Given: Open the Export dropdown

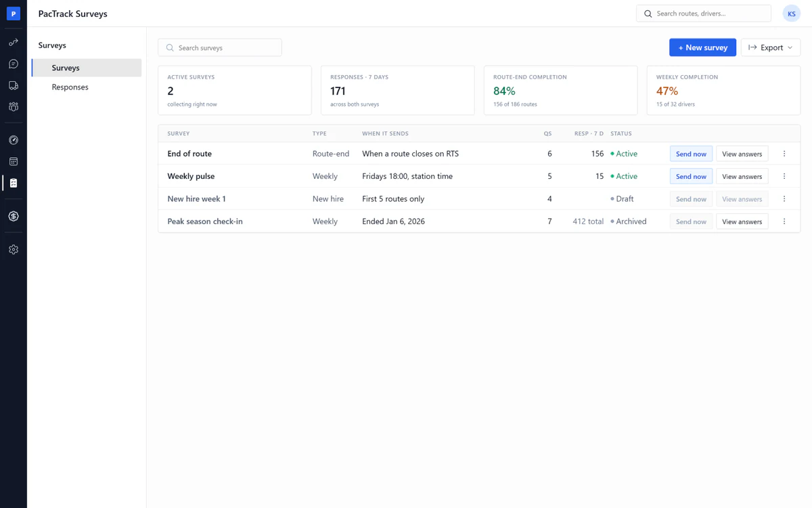Looking at the screenshot, I should pyautogui.click(x=771, y=47).
